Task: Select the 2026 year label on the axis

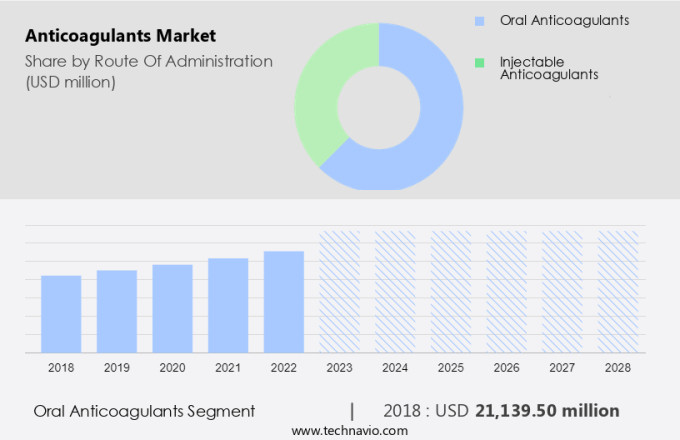Action: (x=507, y=368)
